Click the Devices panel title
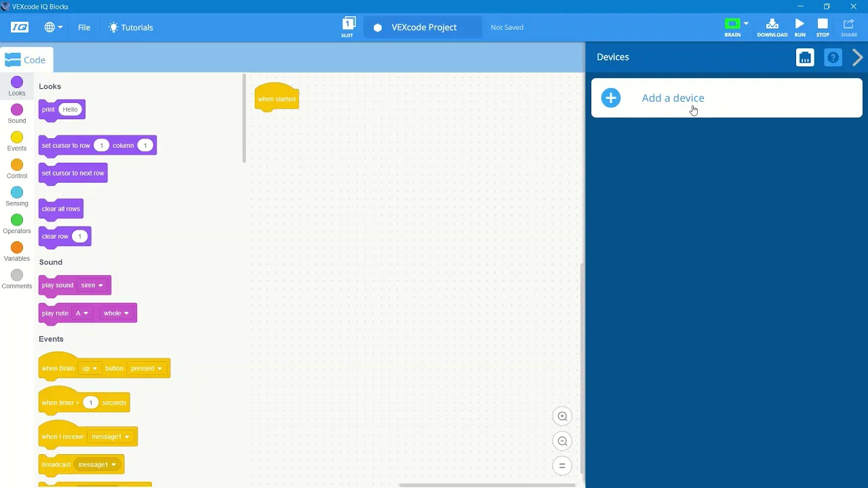The image size is (868, 488). [x=613, y=57]
